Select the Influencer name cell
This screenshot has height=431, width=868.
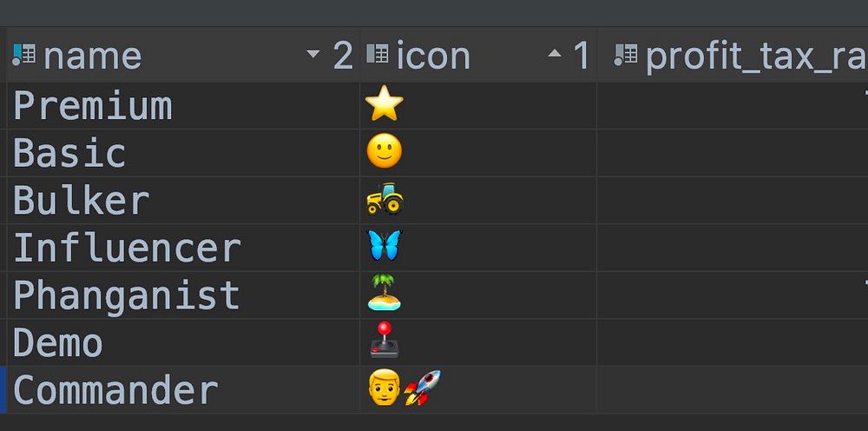(x=183, y=248)
